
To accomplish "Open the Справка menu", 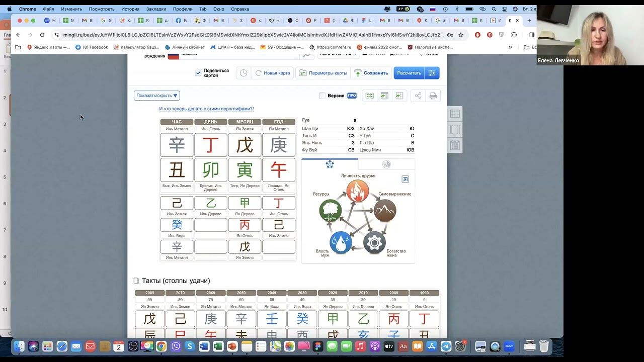I will tap(240, 9).
